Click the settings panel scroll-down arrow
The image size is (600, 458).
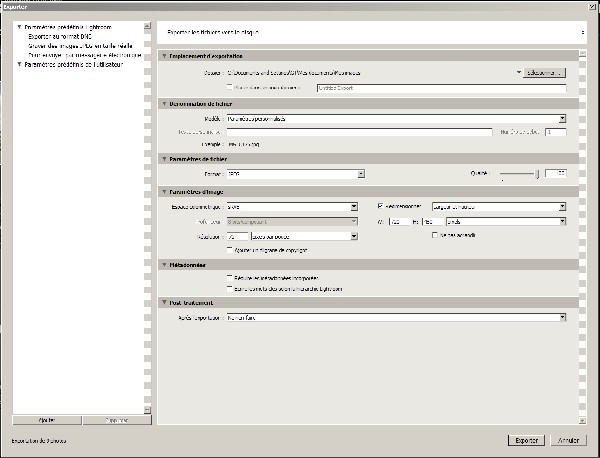582,421
